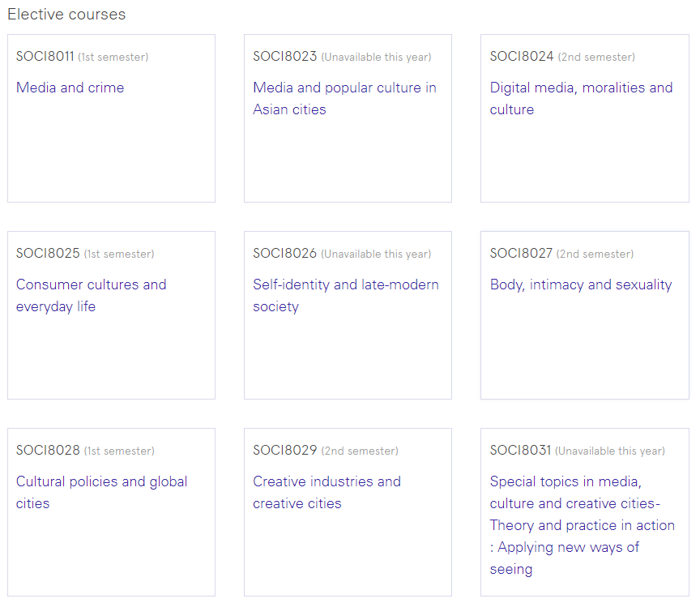Open Media and popular culture in Asian cities

pos(344,98)
